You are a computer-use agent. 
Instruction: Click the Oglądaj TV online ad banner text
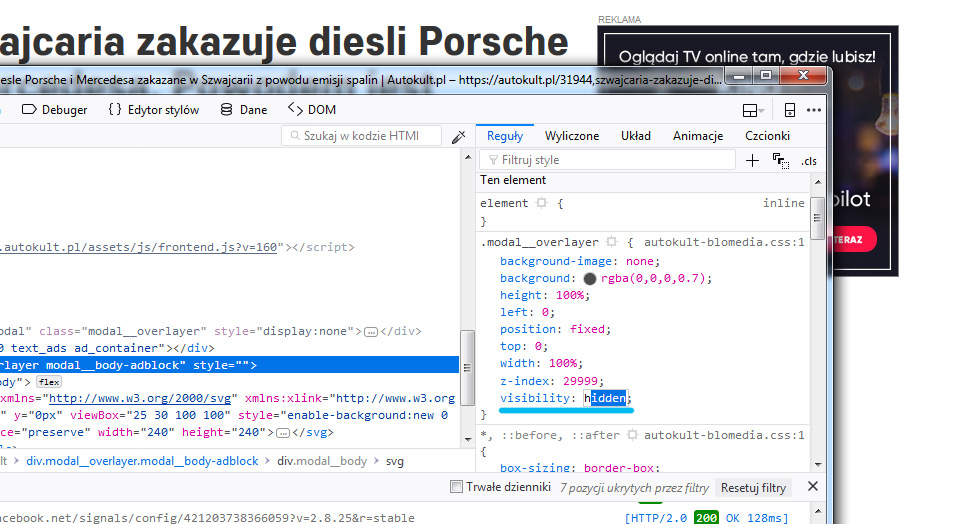click(747, 57)
